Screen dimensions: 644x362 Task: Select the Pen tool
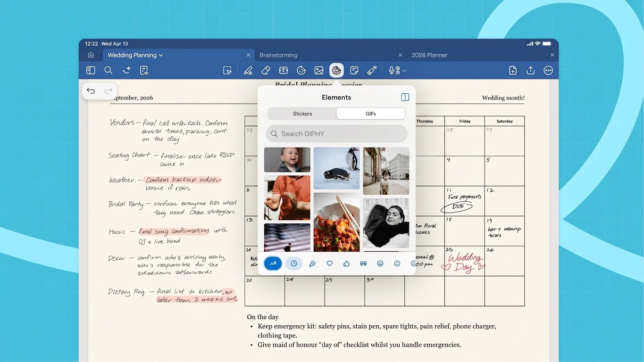[248, 70]
